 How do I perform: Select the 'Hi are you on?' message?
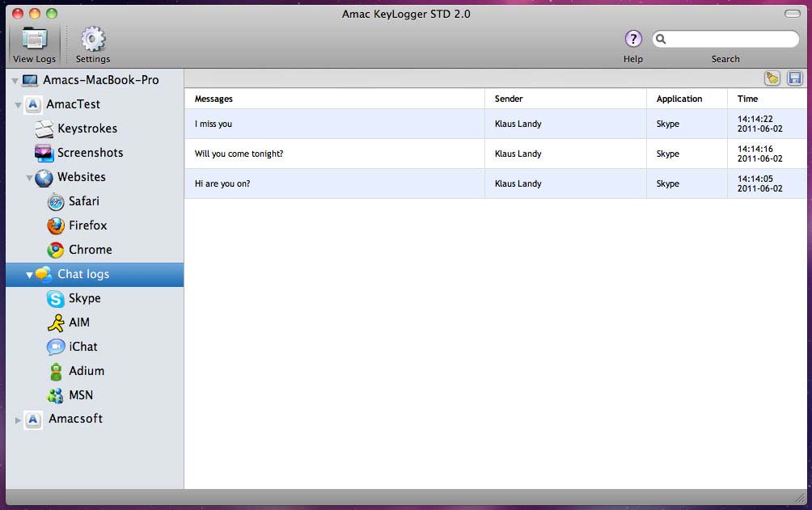pyautogui.click(x=222, y=183)
